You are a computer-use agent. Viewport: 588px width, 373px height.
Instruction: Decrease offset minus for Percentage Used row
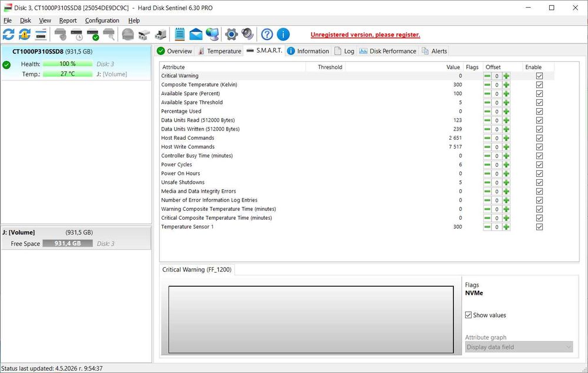[487, 112]
